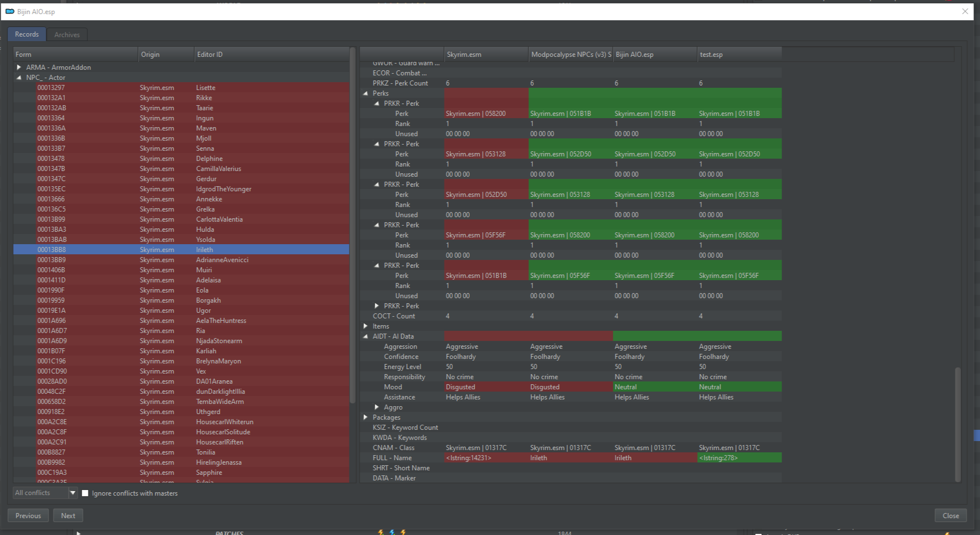Viewport: 980px width, 535px height.
Task: Select the Rikke record row
Action: (x=181, y=98)
